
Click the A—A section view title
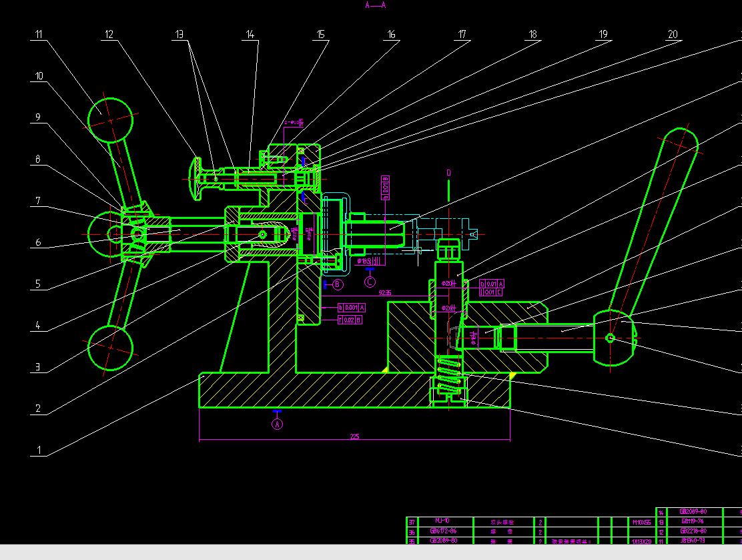tap(375, 5)
